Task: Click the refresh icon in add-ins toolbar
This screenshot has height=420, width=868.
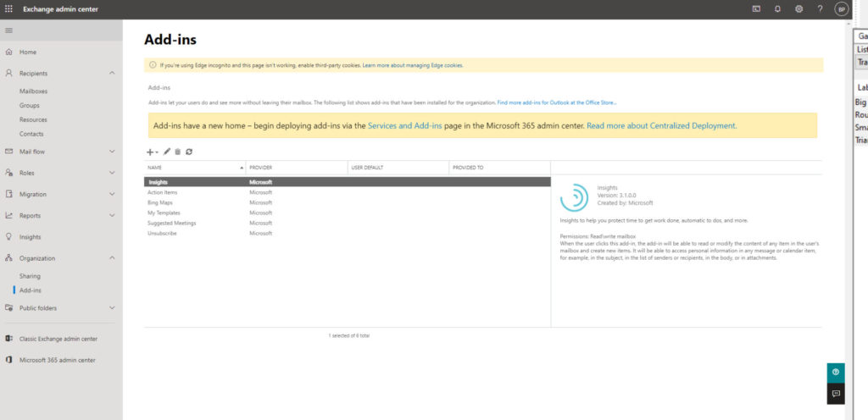Action: (x=189, y=152)
